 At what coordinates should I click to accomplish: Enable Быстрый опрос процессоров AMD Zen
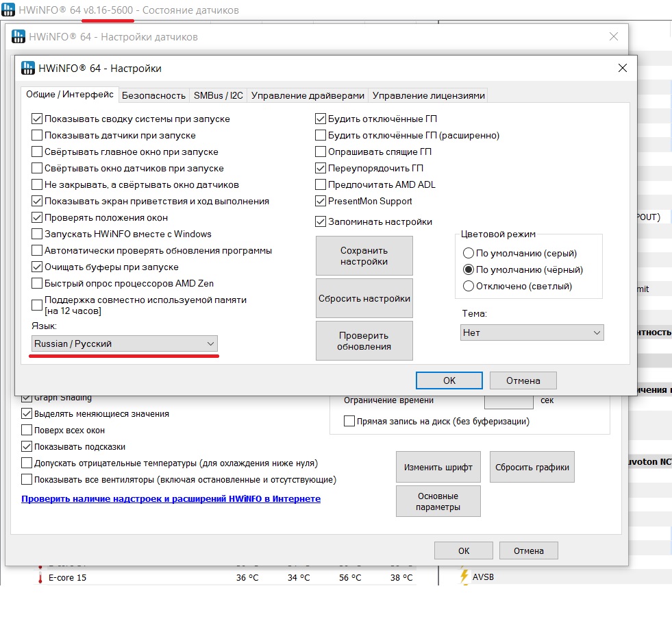click(37, 283)
